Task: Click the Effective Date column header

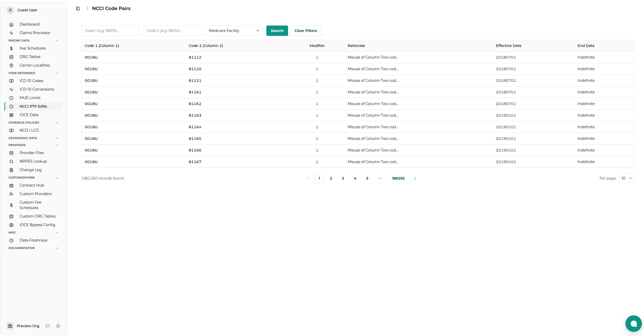Action: tap(508, 46)
